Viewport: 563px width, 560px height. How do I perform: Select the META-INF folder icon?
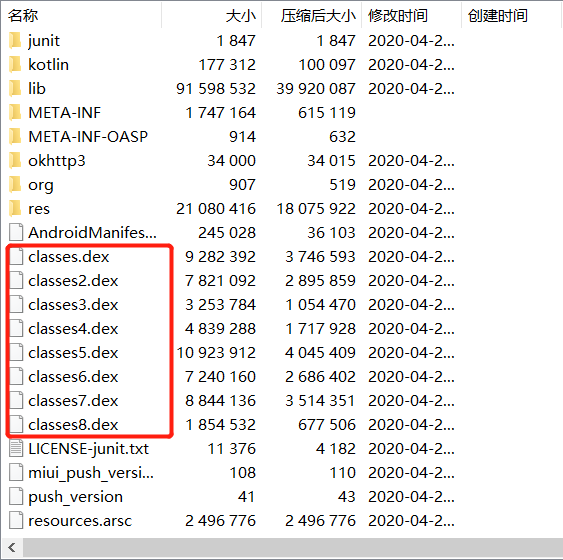15,112
